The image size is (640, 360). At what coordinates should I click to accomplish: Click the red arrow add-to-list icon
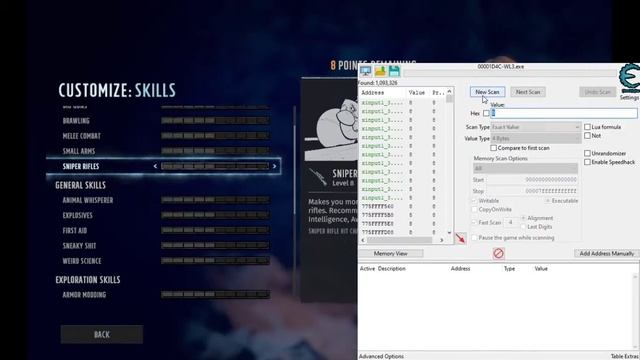pos(460,238)
